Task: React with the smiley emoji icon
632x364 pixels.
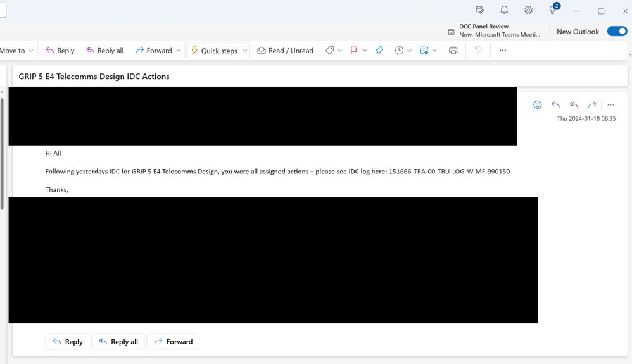Action: [x=537, y=105]
